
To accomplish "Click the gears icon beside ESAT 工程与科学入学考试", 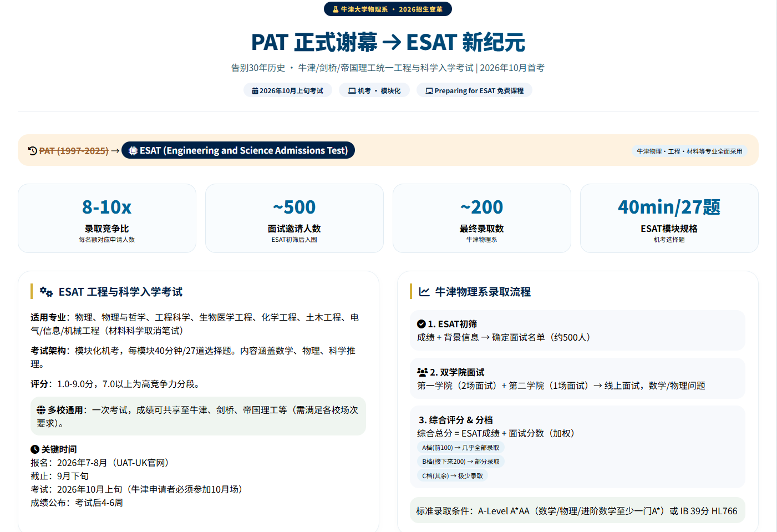I will tap(46, 292).
